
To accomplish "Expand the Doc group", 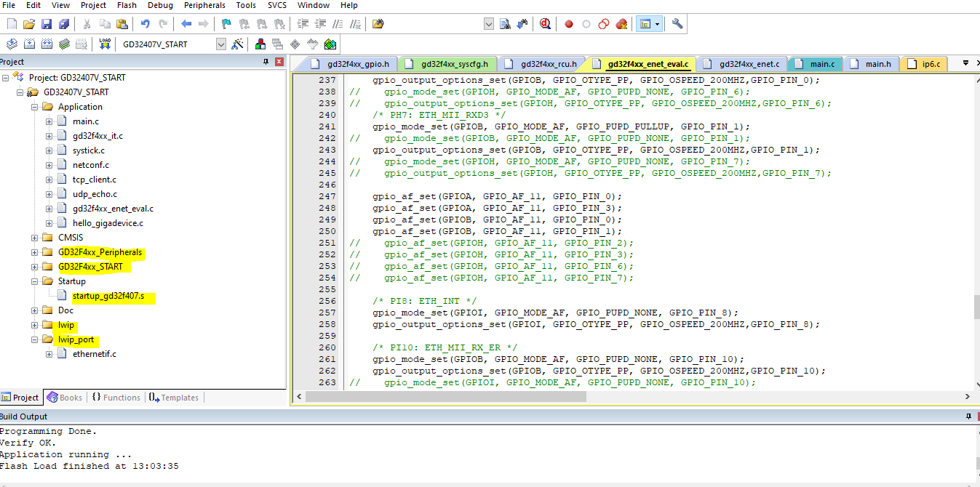I will [35, 310].
